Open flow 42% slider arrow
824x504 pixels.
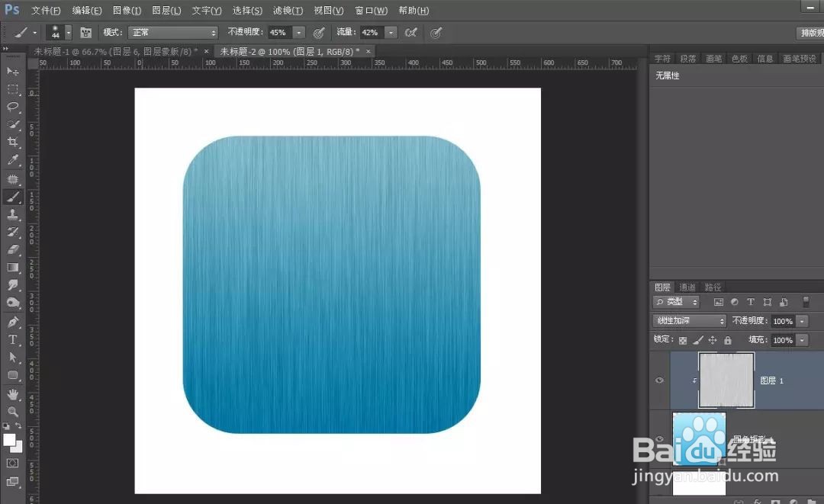[x=391, y=33]
